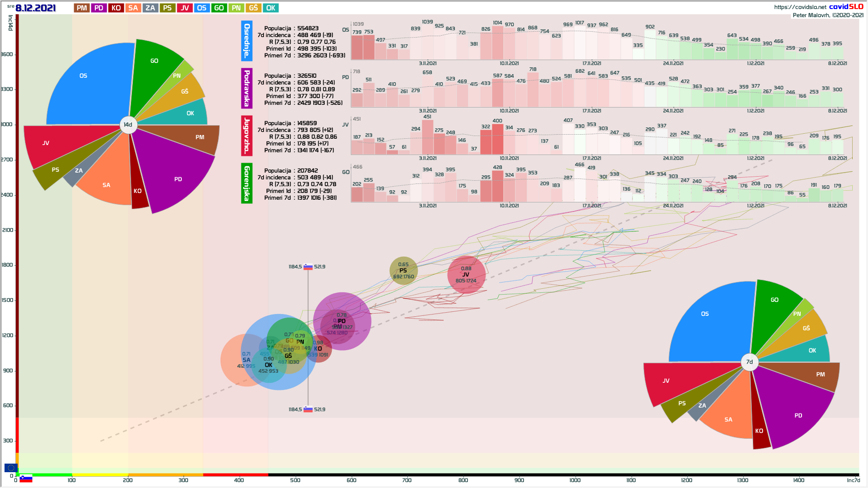Toggle the KO region button
Screen dimensions: 868x488
(x=116, y=8)
